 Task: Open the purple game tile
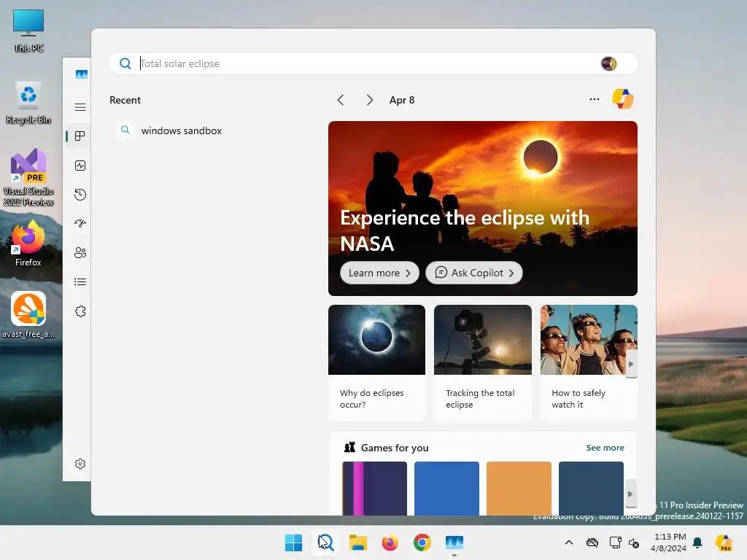point(374,489)
